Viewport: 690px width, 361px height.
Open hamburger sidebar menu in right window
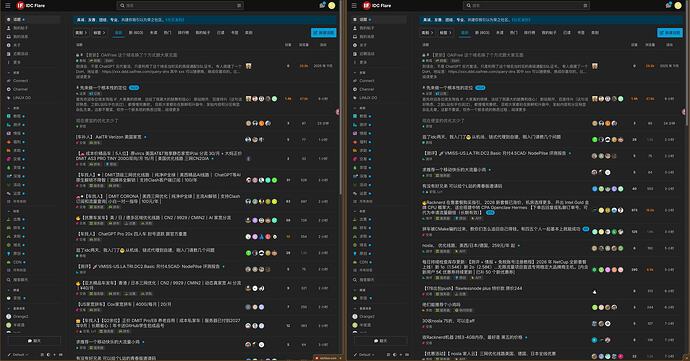(x=354, y=6)
